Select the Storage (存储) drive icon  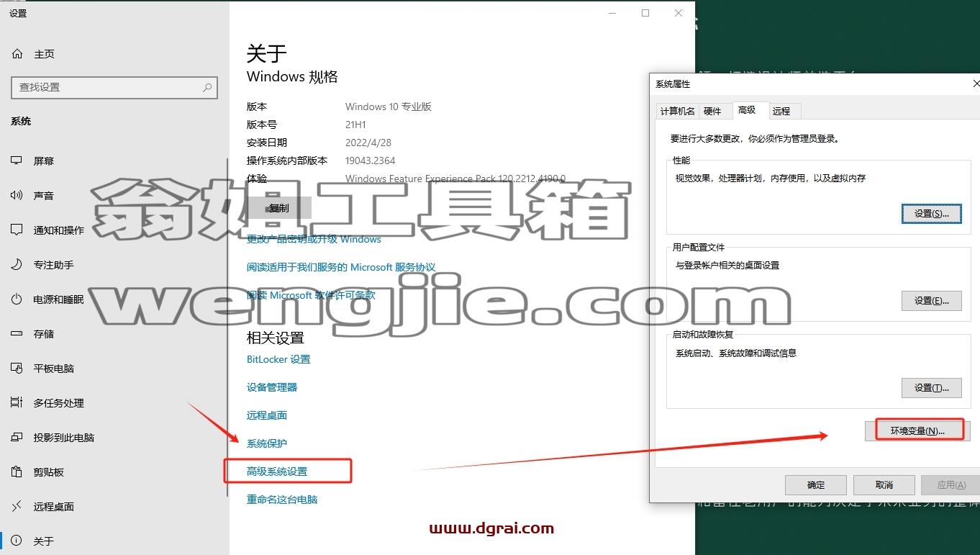[x=17, y=333]
